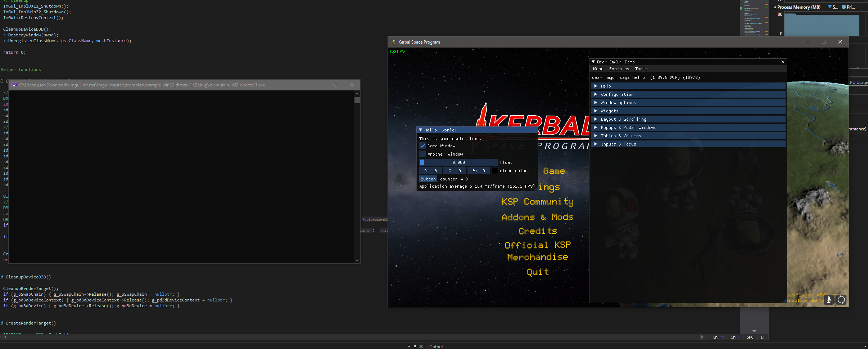Viewport: 868px width, 349px height.
Task: Expand the Inputs & Focus section
Action: (688, 144)
